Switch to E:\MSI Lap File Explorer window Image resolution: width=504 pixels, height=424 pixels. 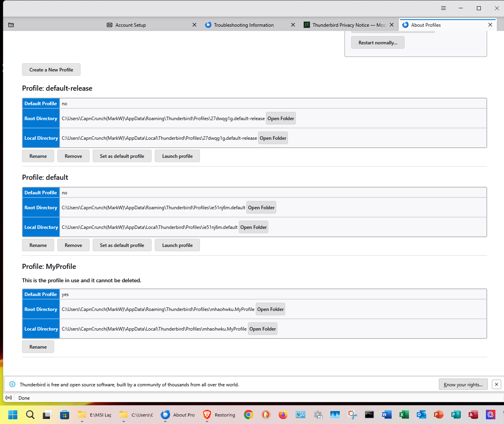(x=94, y=415)
